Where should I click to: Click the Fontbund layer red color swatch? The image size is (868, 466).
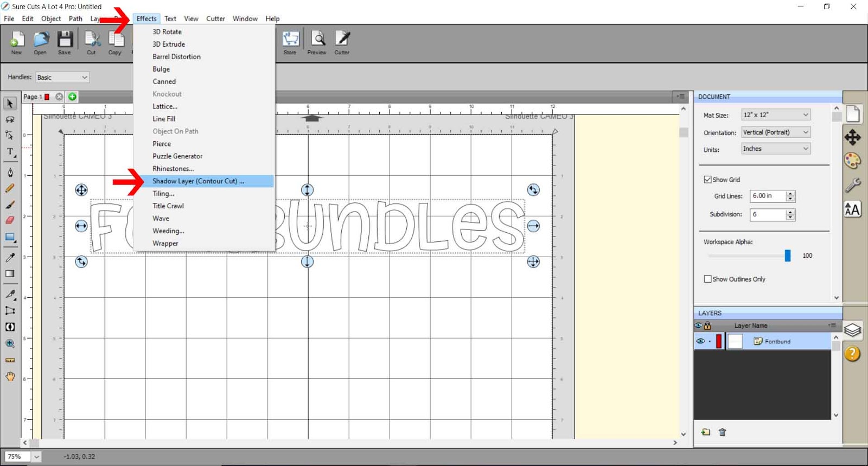(719, 341)
